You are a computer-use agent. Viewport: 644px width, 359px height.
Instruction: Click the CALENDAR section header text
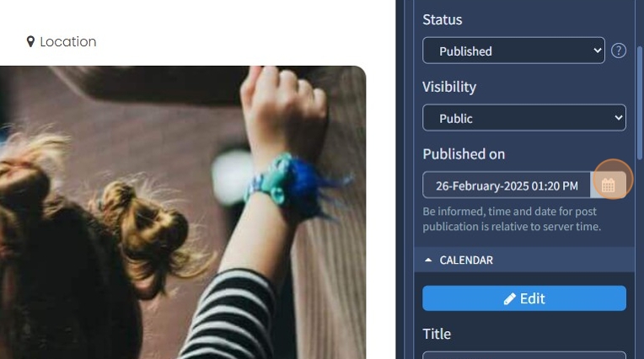coord(466,260)
